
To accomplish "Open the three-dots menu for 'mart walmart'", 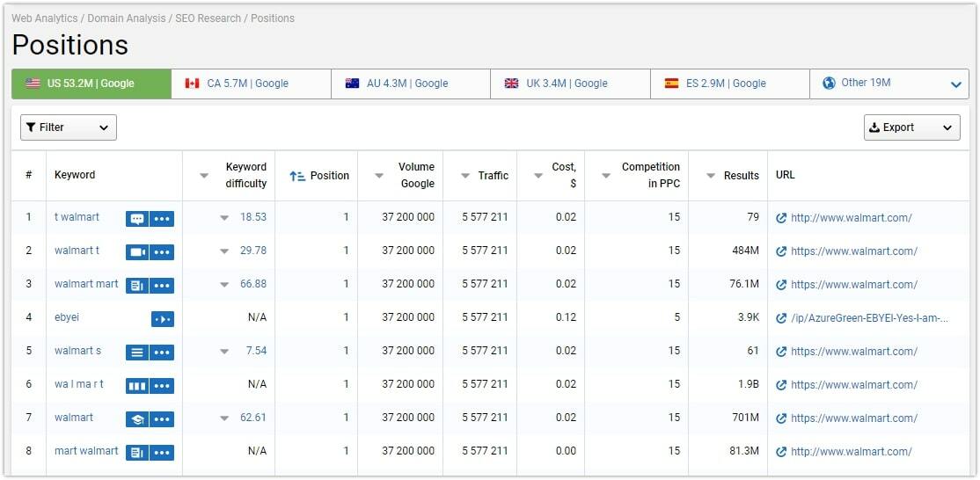I will click(162, 453).
